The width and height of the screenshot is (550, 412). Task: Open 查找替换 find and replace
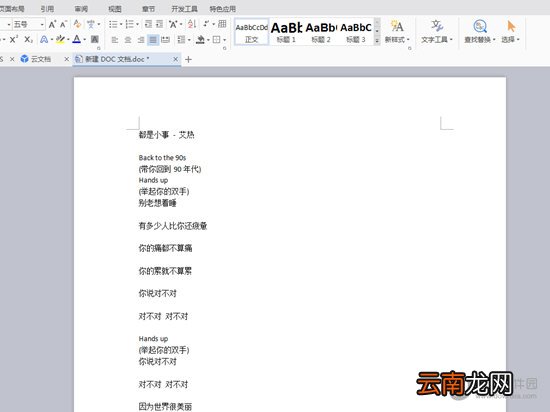(x=479, y=31)
